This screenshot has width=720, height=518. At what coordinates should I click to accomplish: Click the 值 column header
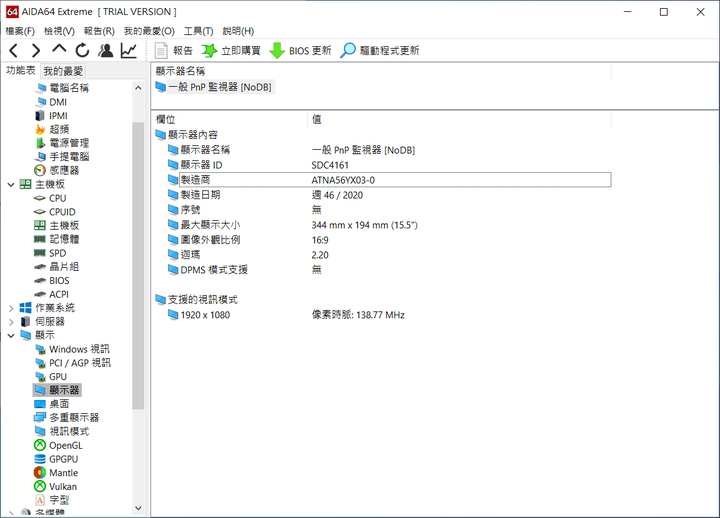pos(460,120)
